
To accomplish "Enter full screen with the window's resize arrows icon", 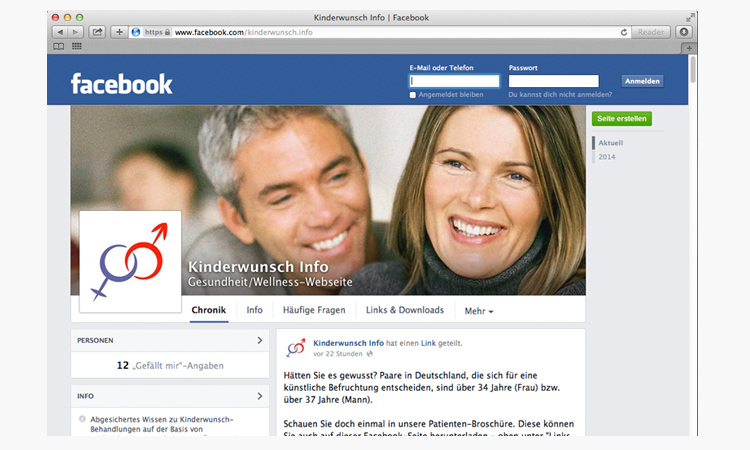I will click(690, 18).
